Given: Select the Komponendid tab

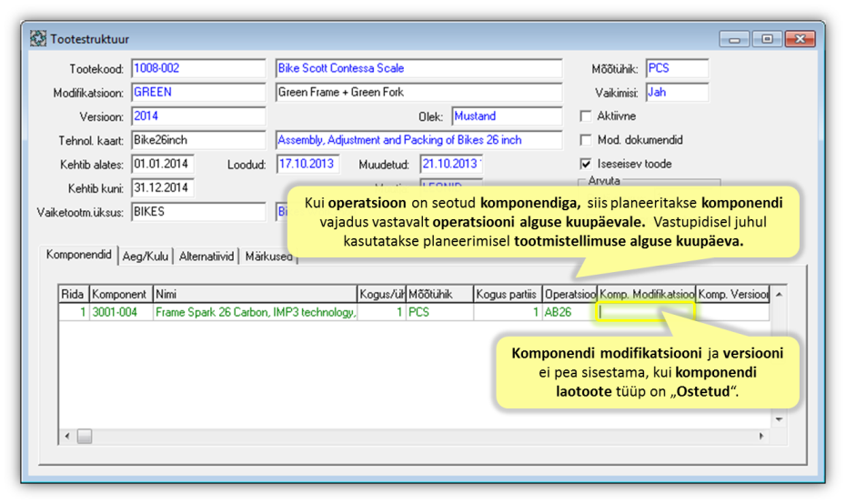Looking at the screenshot, I should (79, 256).
